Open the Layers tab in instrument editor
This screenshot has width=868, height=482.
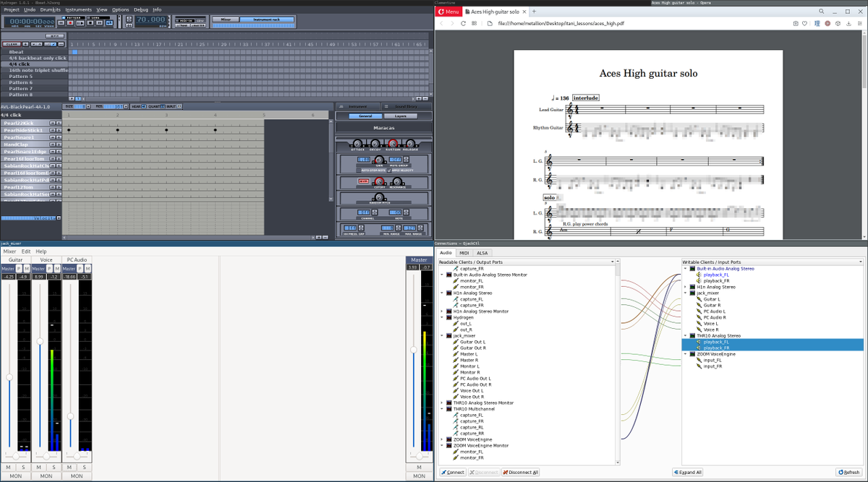(x=400, y=116)
